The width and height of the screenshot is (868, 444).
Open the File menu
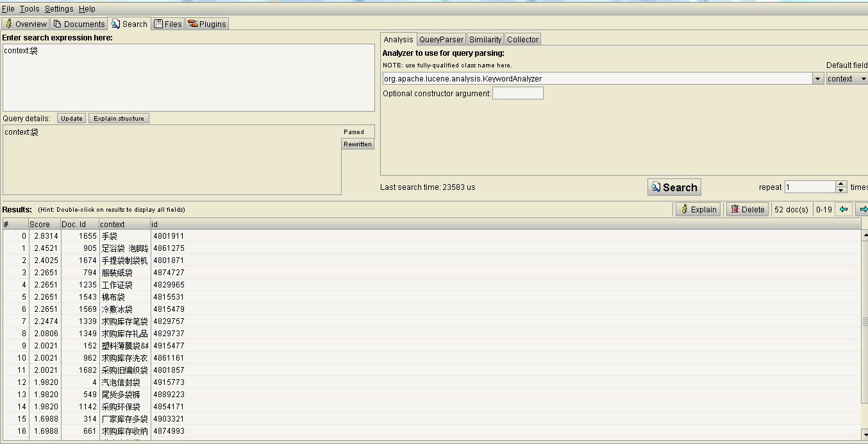pos(8,8)
